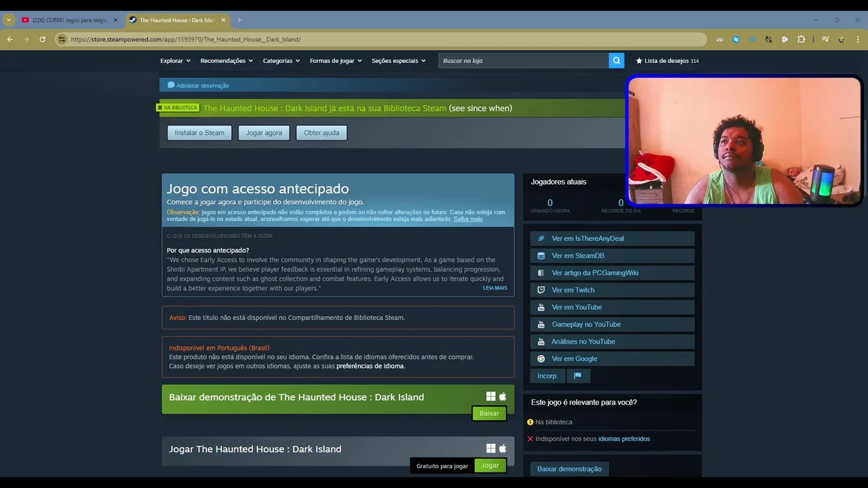Click the SteamDB database icon
Image resolution: width=868 pixels, height=488 pixels.
(x=541, y=256)
